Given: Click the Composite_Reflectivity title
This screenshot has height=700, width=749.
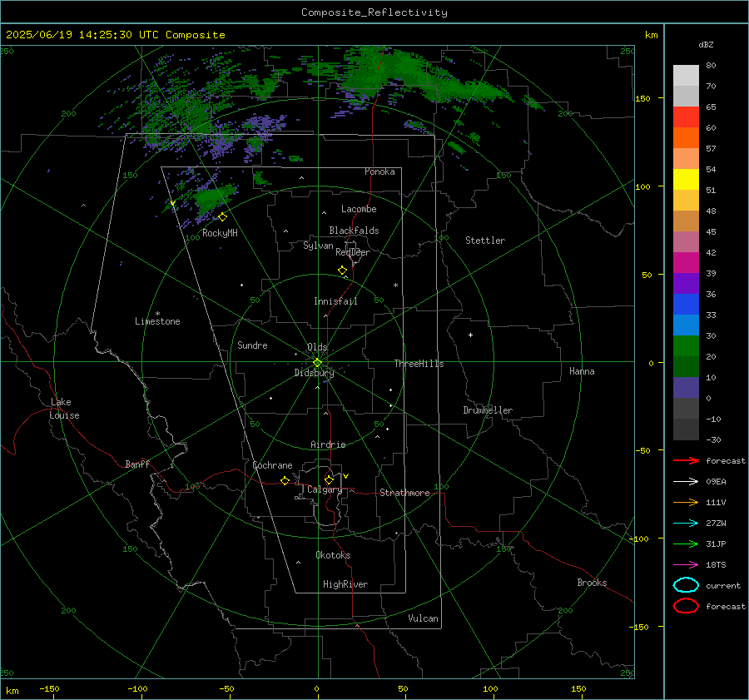Looking at the screenshot, I should [374, 12].
